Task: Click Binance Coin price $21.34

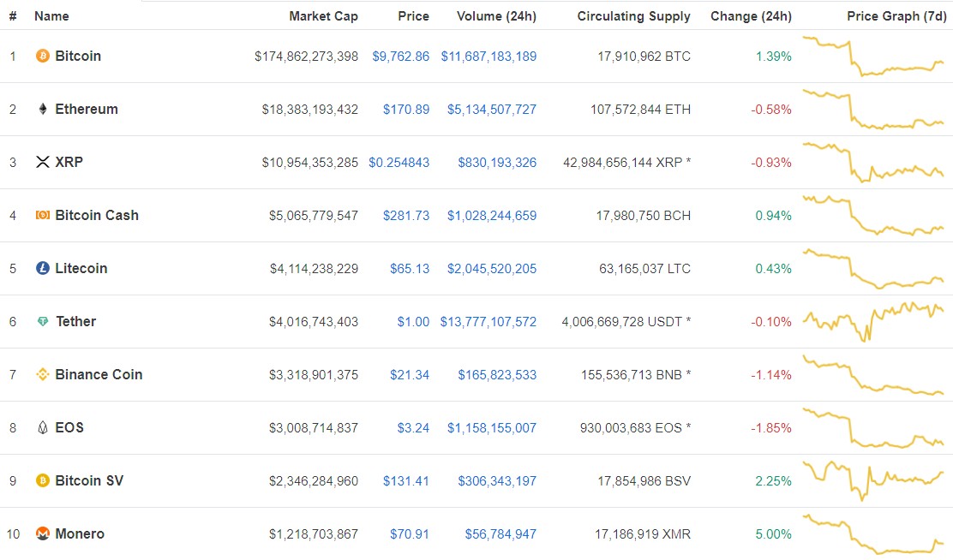Action: pos(410,375)
